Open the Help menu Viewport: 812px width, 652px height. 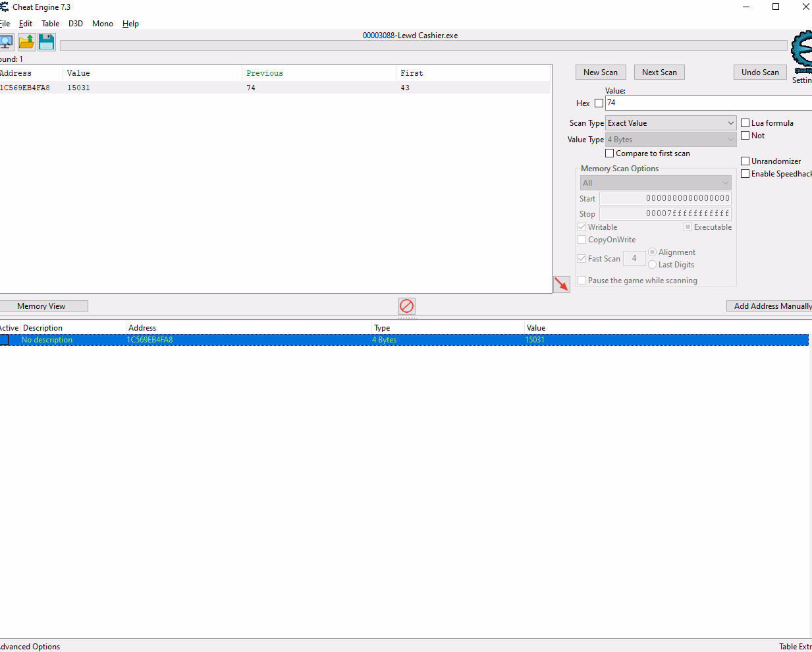click(130, 24)
